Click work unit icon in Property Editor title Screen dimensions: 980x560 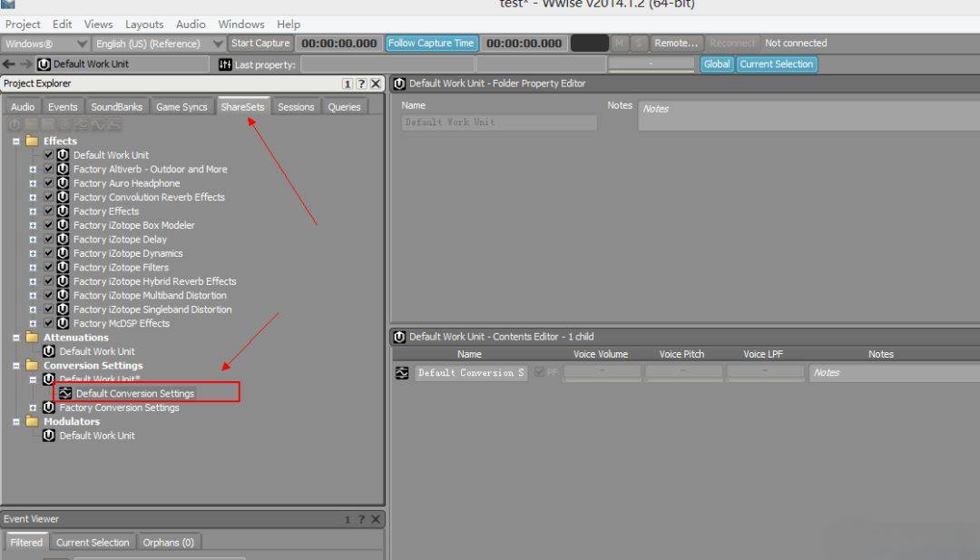click(399, 84)
